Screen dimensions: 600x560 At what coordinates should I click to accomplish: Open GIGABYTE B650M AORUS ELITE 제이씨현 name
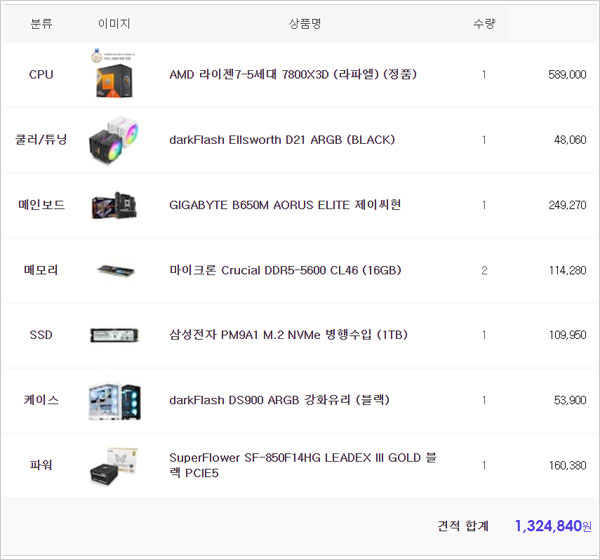(x=285, y=205)
